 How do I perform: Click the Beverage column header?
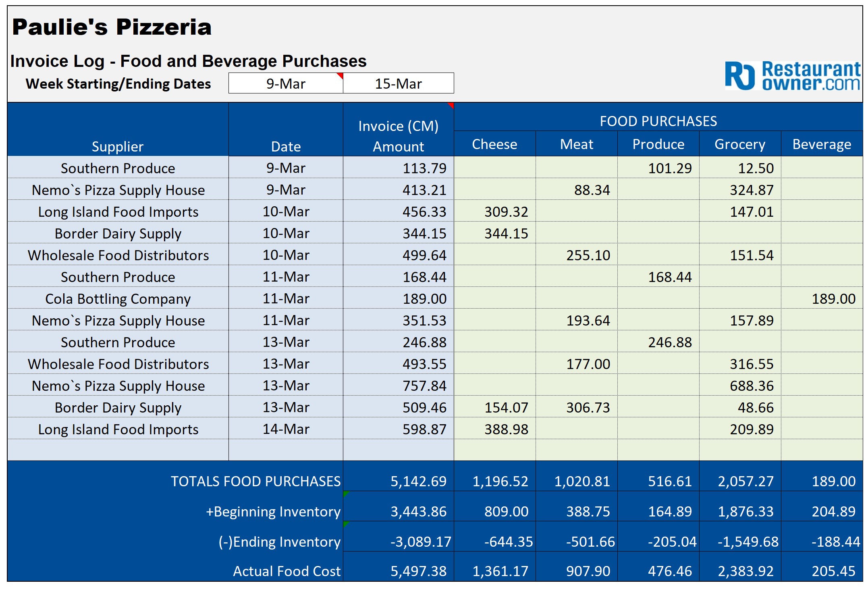tap(822, 144)
